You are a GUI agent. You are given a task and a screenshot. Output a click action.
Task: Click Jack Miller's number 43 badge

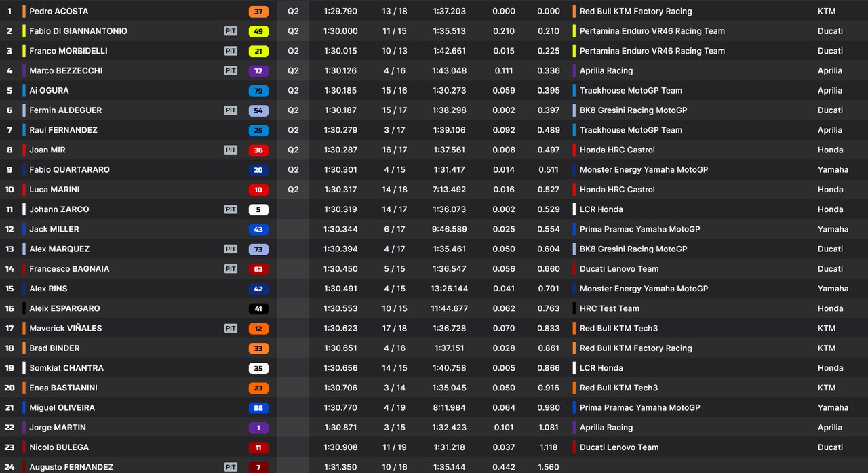click(x=258, y=229)
